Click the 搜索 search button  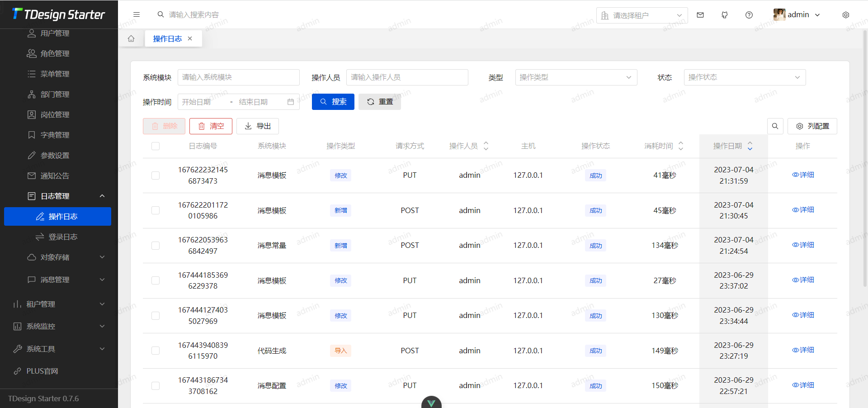pyautogui.click(x=333, y=102)
